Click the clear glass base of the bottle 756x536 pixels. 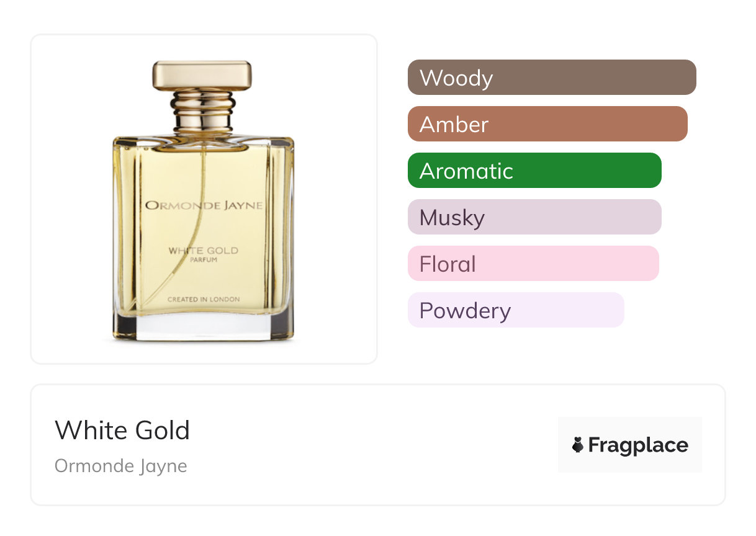tap(202, 327)
